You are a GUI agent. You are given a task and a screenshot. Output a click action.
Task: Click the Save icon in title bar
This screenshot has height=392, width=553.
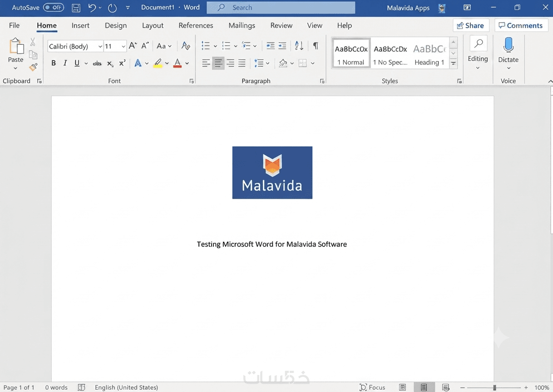point(76,8)
